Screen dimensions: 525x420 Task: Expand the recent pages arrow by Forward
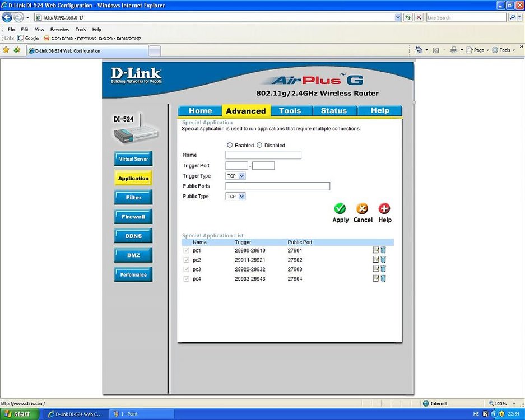coord(27,17)
